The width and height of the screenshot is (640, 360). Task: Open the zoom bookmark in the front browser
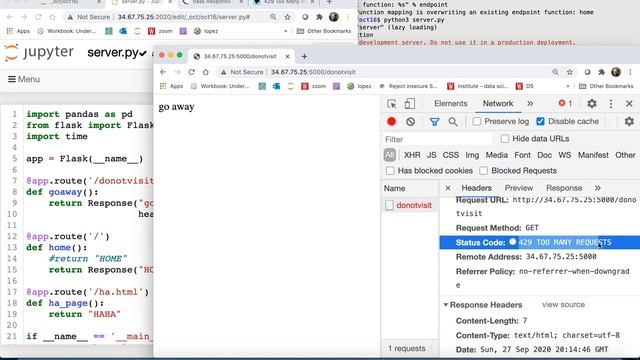tap(313, 86)
